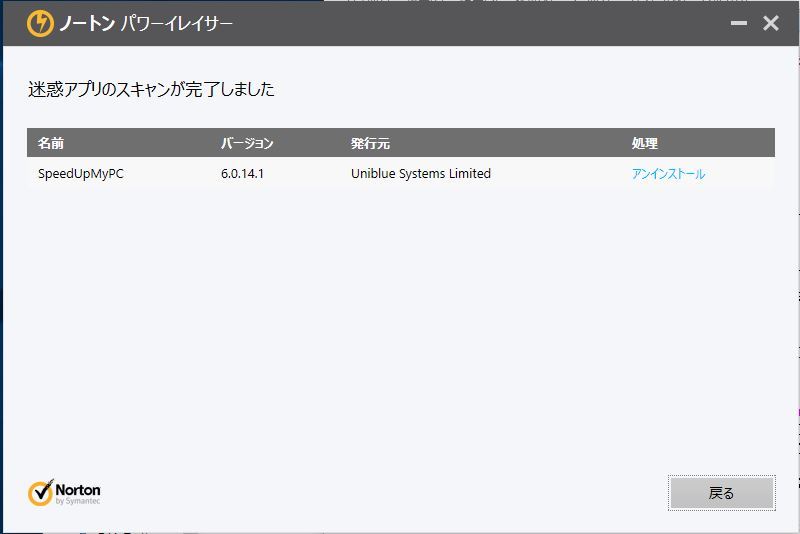
Task: Click the 名前 column header
Action: [x=51, y=143]
